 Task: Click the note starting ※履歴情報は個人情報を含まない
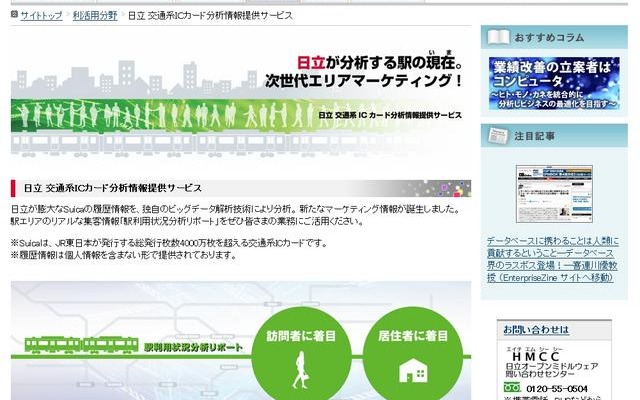pyautogui.click(x=124, y=256)
